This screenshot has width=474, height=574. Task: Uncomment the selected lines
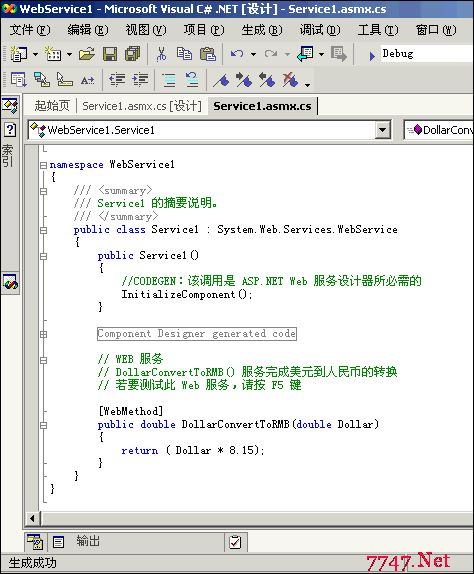point(192,79)
